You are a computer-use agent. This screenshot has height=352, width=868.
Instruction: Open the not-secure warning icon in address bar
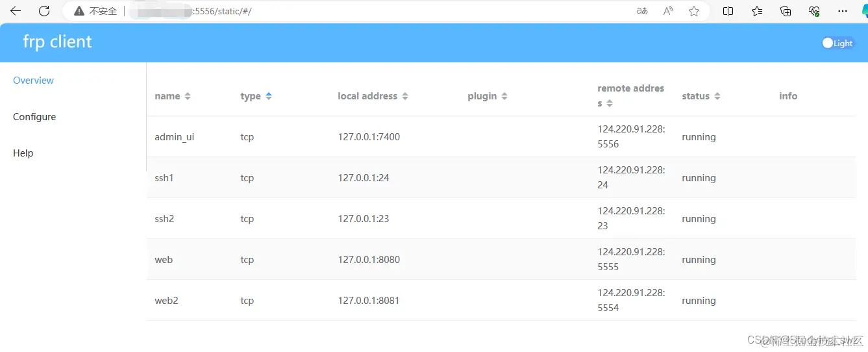tap(79, 11)
